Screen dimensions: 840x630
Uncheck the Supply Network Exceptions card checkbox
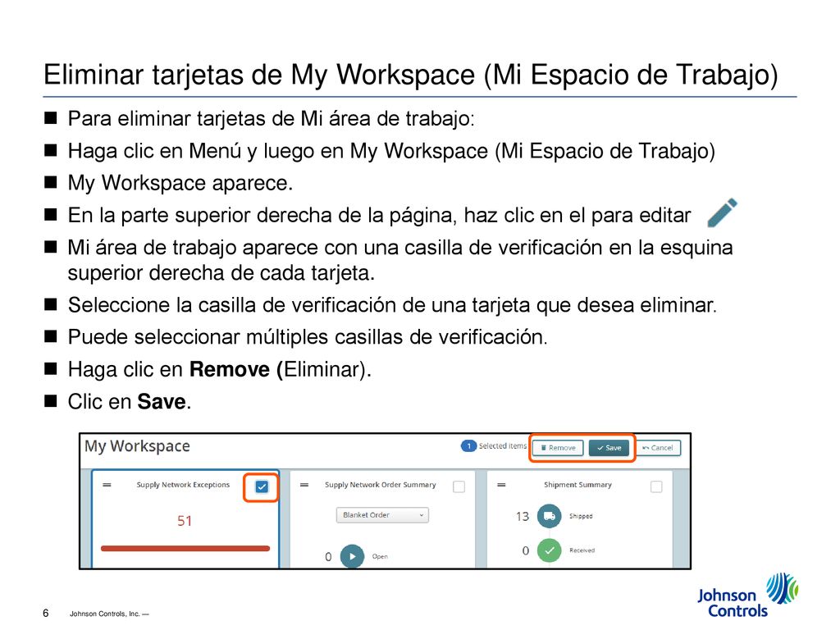(x=262, y=486)
